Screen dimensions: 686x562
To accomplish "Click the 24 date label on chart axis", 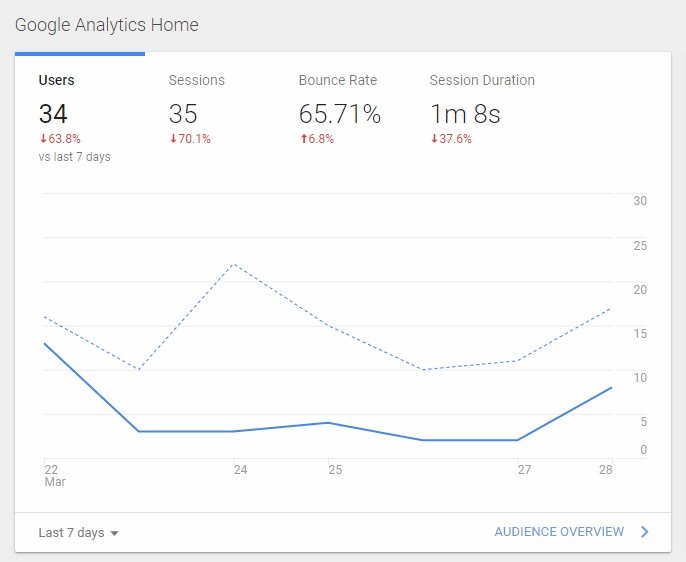I will 240,470.
